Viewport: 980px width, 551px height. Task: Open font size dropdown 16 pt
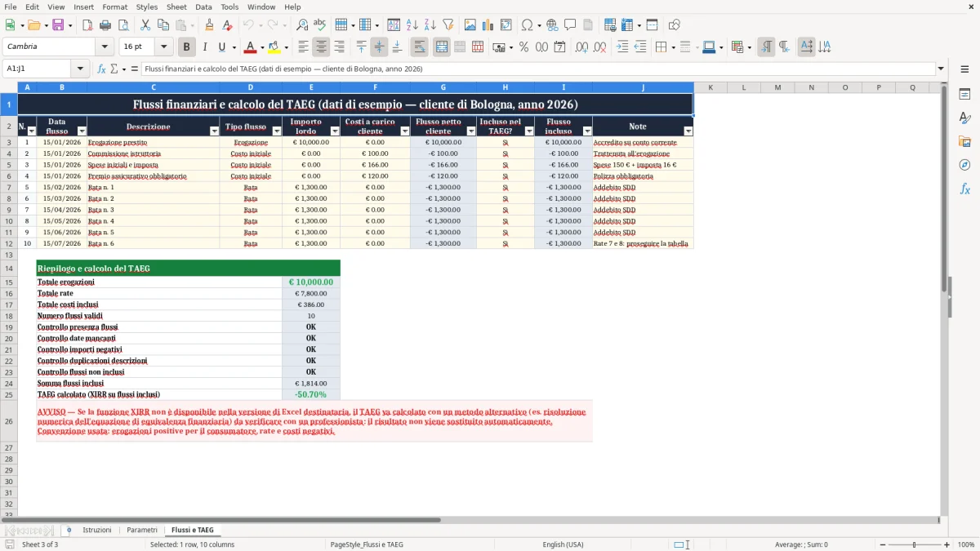[164, 47]
